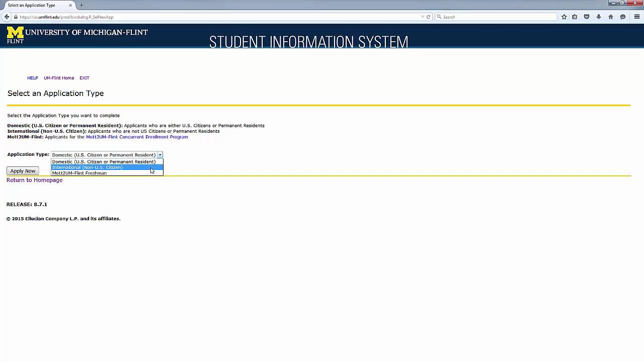The image size is (644, 362).
Task: Open the bookmarks list icon
Action: pos(575,17)
